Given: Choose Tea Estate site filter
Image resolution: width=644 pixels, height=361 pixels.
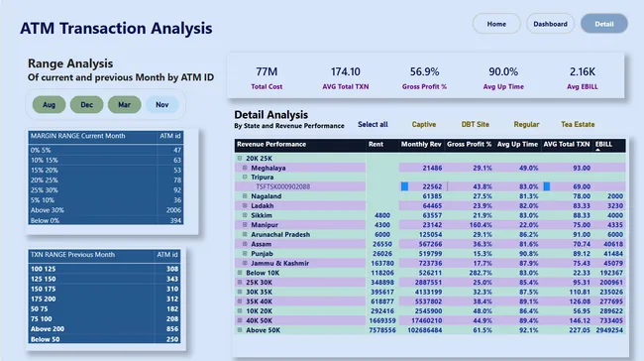Looking at the screenshot, I should pos(578,124).
